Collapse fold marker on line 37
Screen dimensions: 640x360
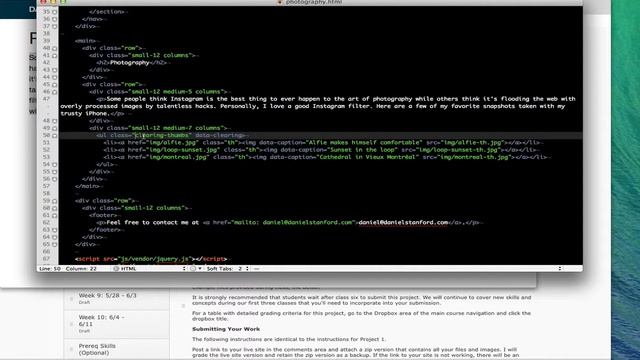tap(54, 27)
